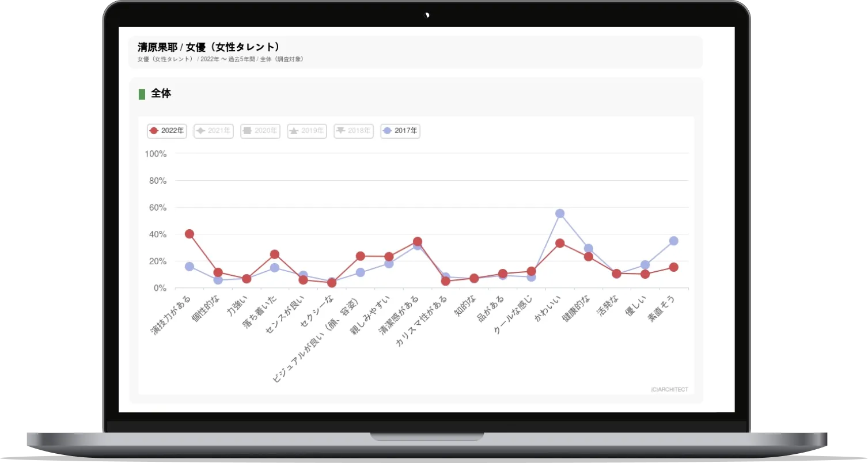The height and width of the screenshot is (463, 868).
Task: Click the 2022 red point above 素直そう
Action: 674,267
